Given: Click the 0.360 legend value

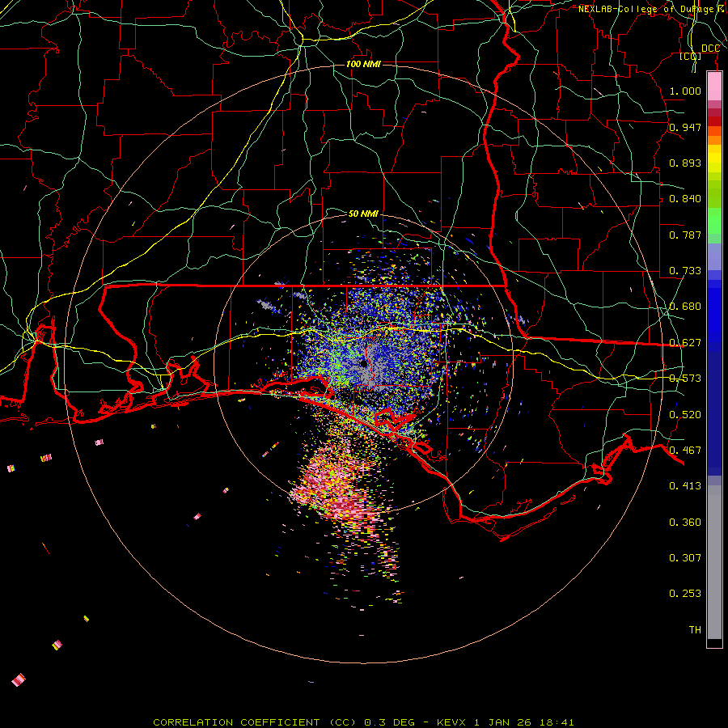Looking at the screenshot, I should click(x=685, y=523).
